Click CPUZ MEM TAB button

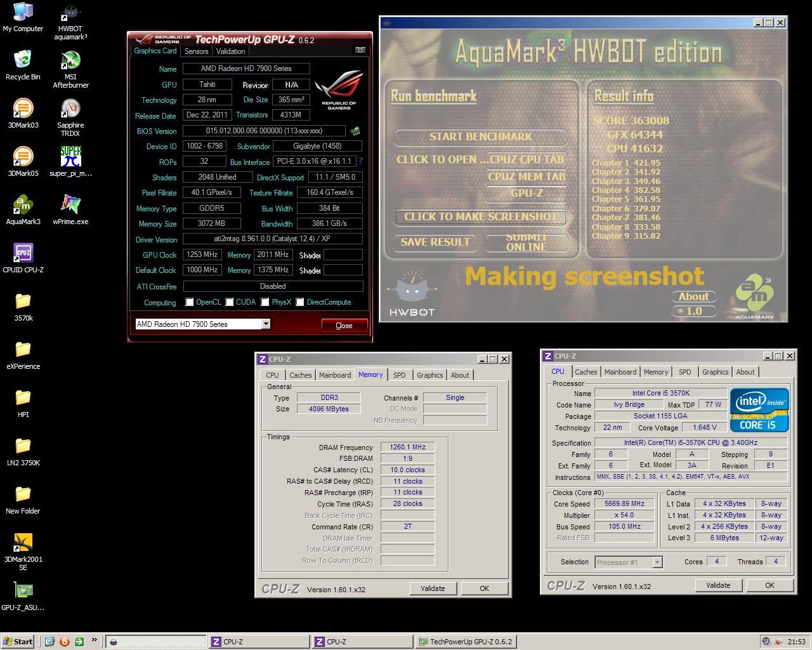point(527,176)
